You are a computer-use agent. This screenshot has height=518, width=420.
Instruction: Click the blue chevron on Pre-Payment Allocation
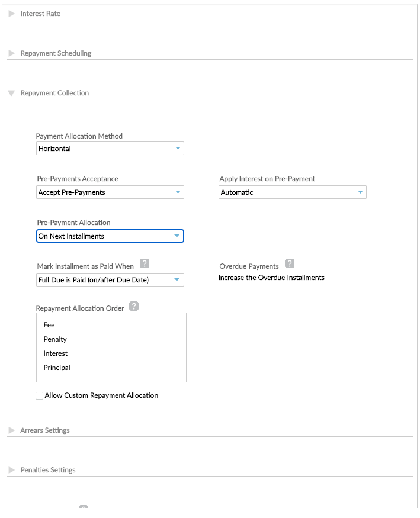(x=177, y=236)
